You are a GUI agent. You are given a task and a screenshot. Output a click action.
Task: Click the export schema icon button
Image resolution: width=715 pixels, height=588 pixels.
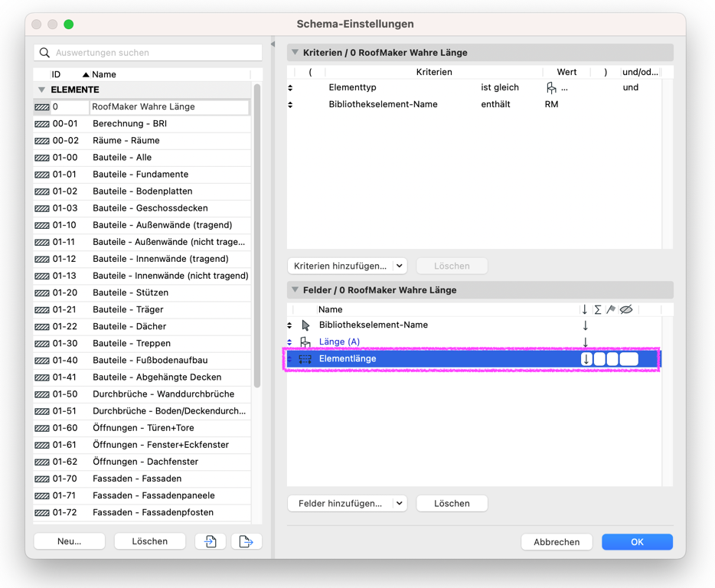[246, 541]
